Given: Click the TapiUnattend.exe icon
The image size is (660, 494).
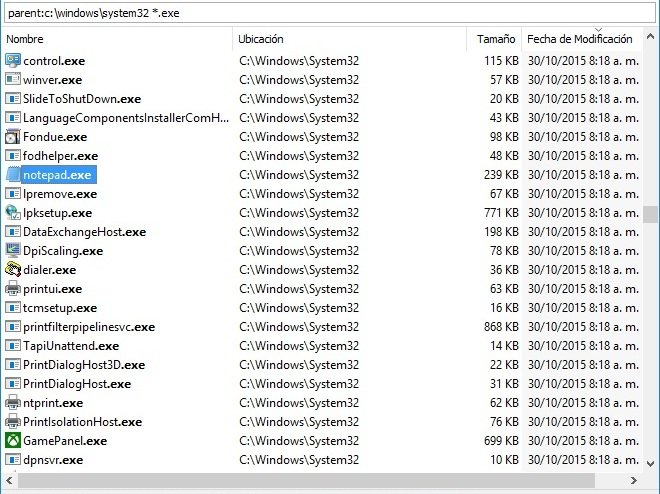Looking at the screenshot, I should (x=13, y=345).
